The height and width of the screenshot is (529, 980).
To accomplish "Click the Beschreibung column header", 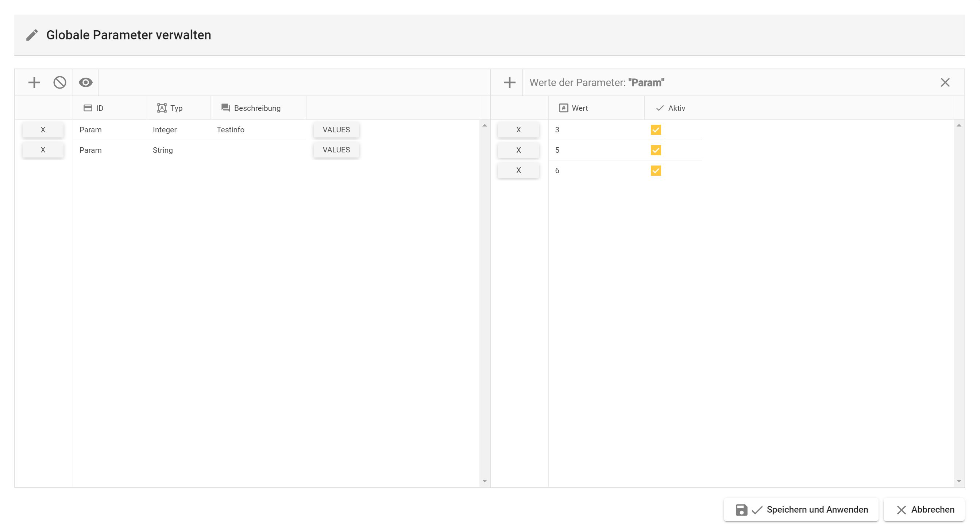I will (x=258, y=108).
